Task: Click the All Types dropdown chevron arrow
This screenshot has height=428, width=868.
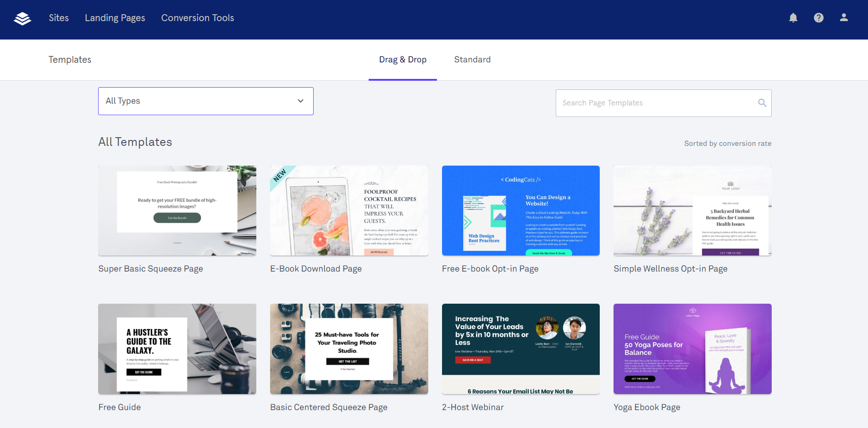Action: pos(300,101)
